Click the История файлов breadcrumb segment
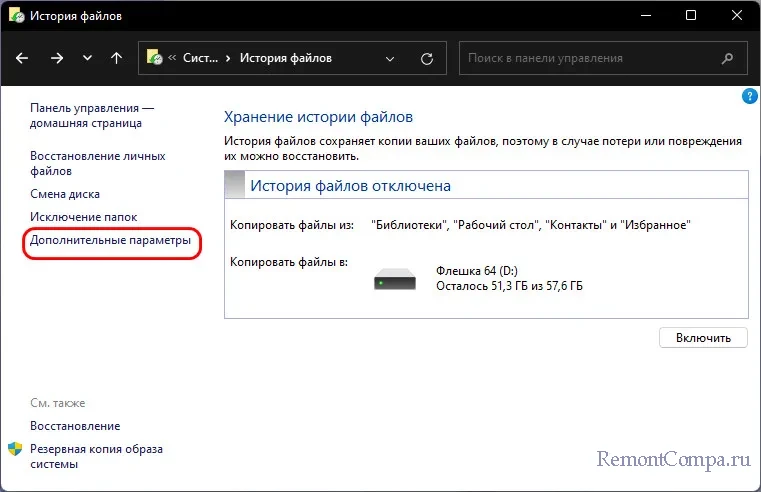The height and width of the screenshot is (492, 761). tap(288, 58)
